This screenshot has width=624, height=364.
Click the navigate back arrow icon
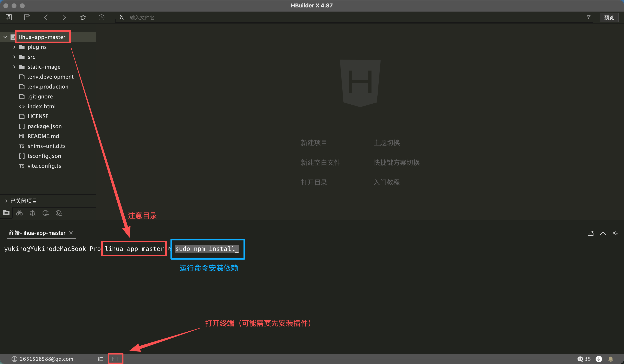click(x=46, y=17)
